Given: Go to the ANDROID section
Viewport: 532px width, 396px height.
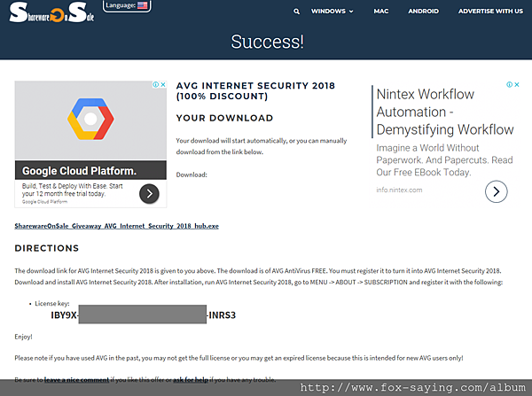Looking at the screenshot, I should coord(424,12).
